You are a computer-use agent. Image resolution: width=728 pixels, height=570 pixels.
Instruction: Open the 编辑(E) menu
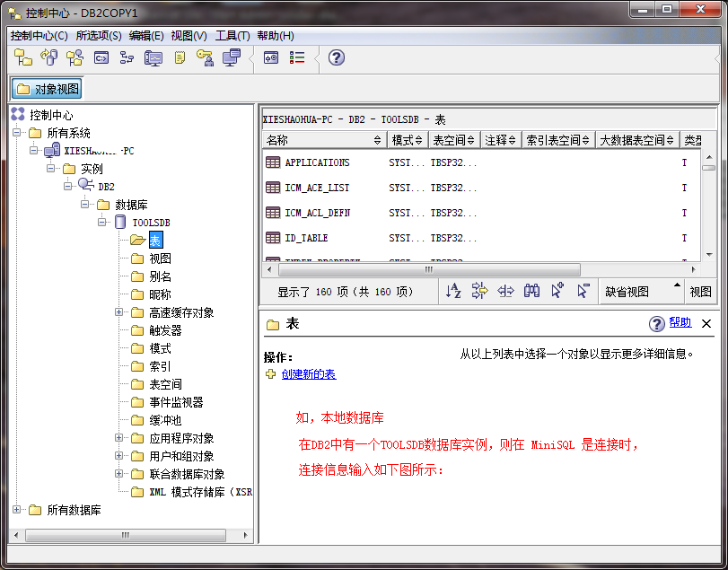(x=146, y=36)
